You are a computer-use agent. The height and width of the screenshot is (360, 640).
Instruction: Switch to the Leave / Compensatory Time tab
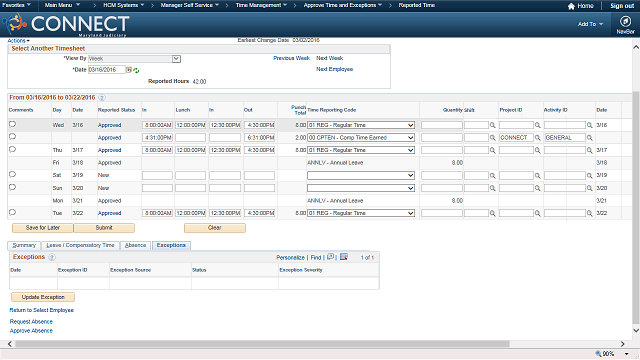click(80, 245)
